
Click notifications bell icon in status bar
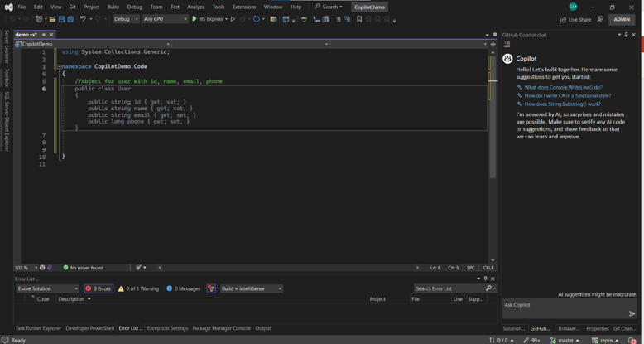pyautogui.click(x=633, y=341)
